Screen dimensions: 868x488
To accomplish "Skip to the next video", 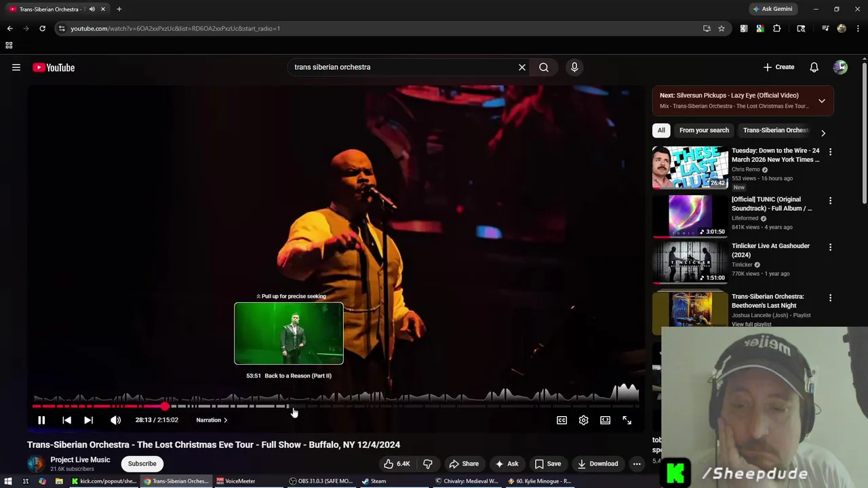I will coord(88,420).
